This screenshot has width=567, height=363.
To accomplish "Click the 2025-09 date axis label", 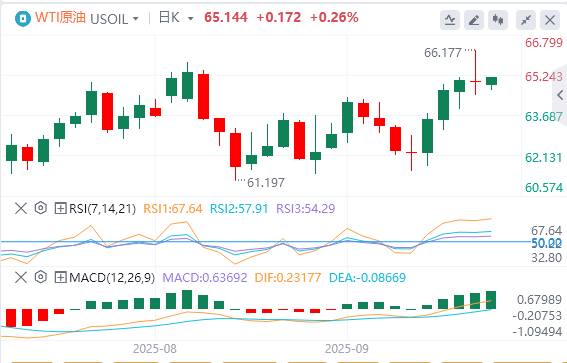I will 347,349.
